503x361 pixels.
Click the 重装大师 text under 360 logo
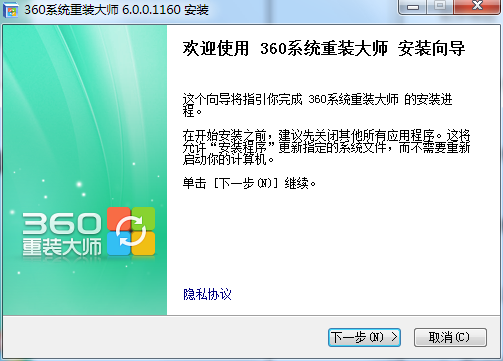click(x=62, y=247)
